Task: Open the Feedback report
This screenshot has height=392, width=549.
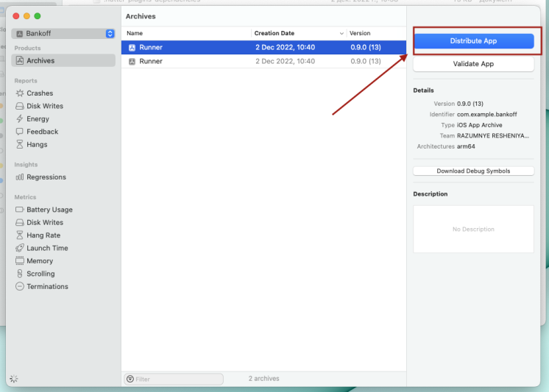Action: click(x=42, y=132)
